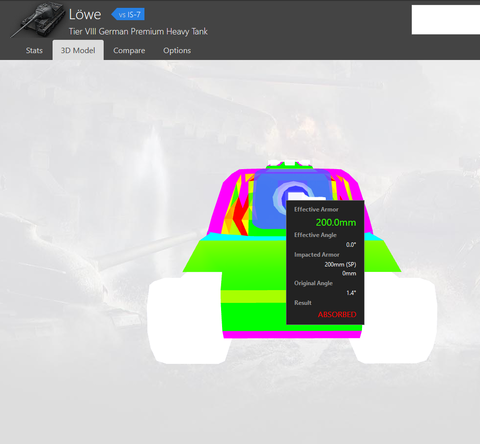
Task: Click the 'Effective Angle' label in tooltip
Action: pos(315,235)
